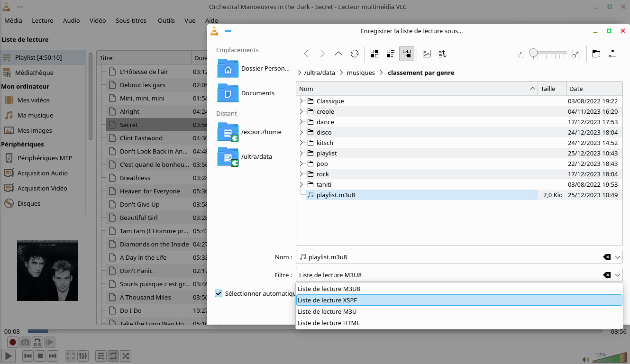Choose Liste de lecture M3U8 dropdown option
This screenshot has height=364, width=630.
click(459, 289)
